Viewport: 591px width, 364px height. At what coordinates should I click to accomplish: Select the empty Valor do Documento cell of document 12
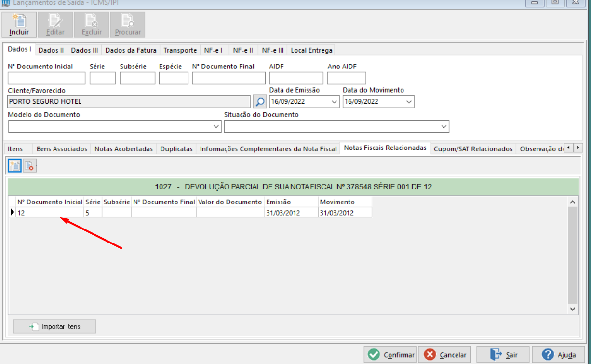point(230,212)
